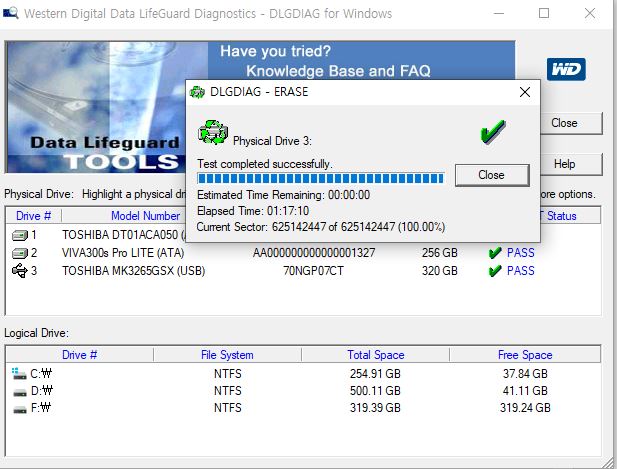Image resolution: width=617 pixels, height=469 pixels.
Task: Click 37.84 GB free space value
Action: 525,373
